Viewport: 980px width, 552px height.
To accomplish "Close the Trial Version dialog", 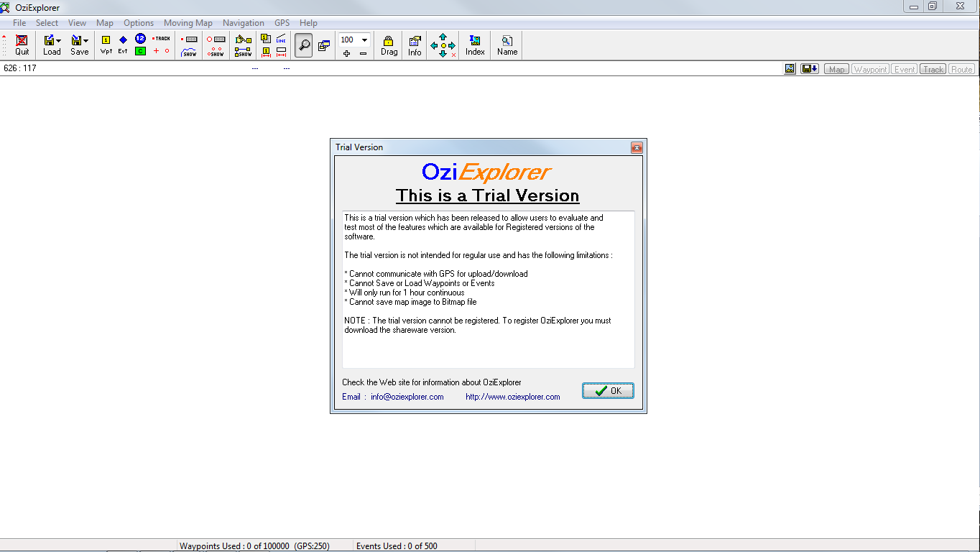I will (x=637, y=147).
